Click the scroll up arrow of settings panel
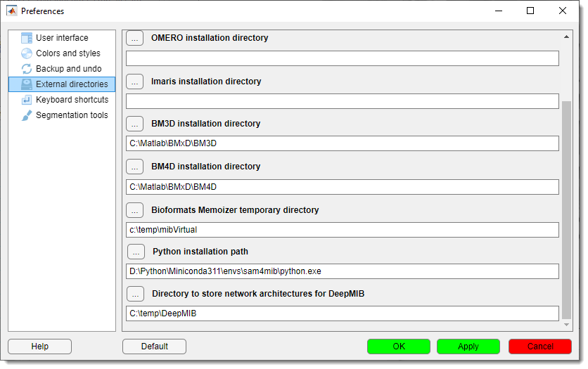Screen dimensions: 588x369 click(566, 37)
